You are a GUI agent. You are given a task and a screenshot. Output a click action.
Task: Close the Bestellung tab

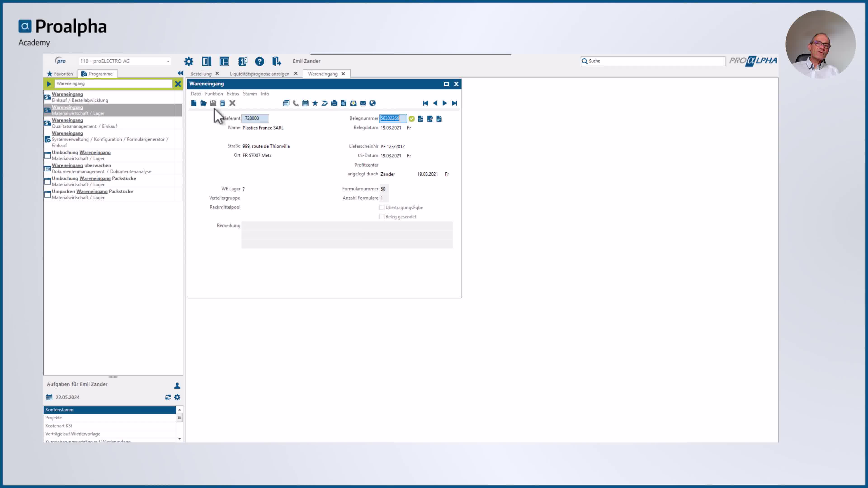[217, 73]
